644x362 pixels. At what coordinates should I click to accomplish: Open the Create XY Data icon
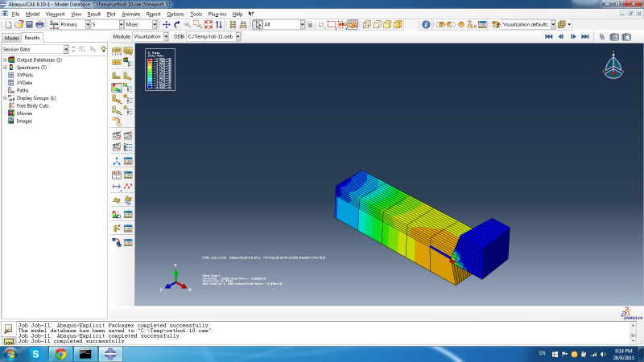pos(117,175)
